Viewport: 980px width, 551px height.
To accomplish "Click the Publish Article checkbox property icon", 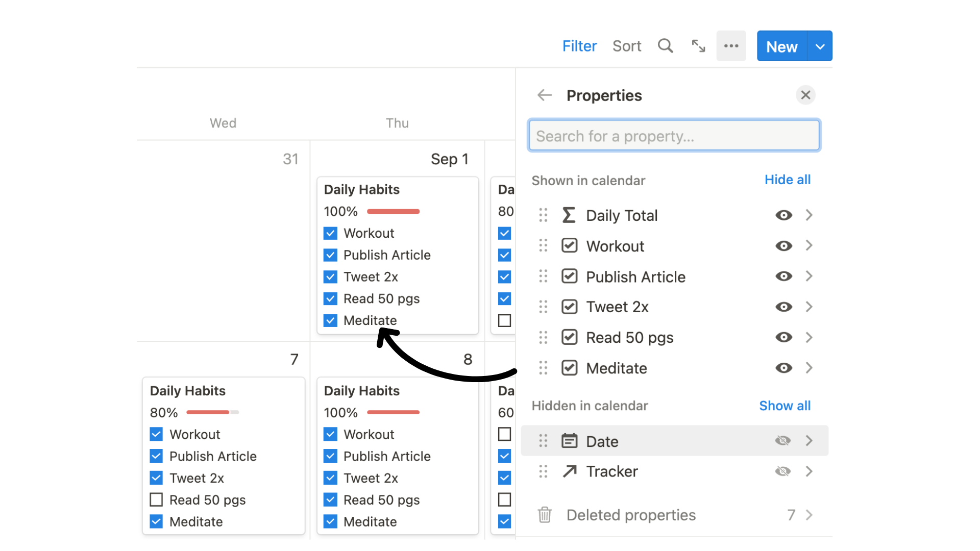I will pos(569,276).
